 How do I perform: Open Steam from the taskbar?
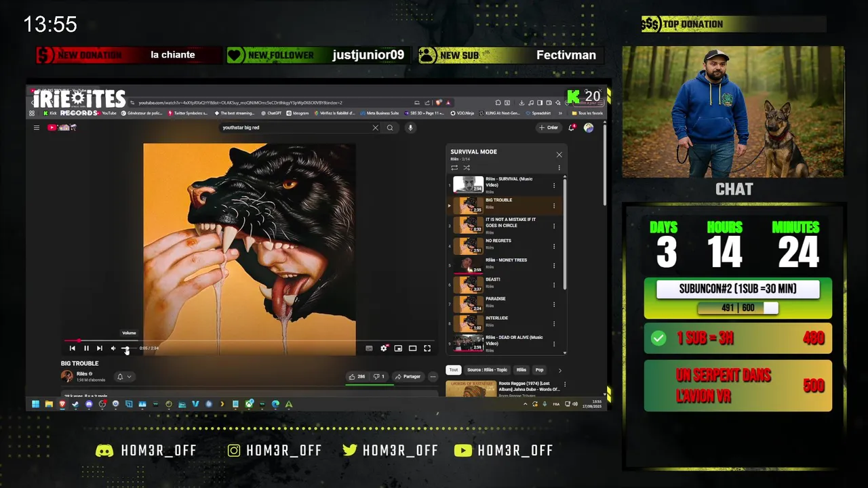tap(75, 405)
